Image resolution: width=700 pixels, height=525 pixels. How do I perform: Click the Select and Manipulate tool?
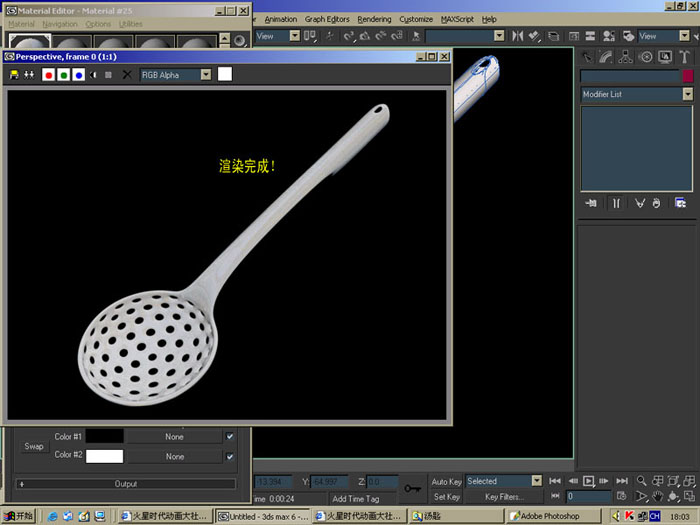point(330,36)
